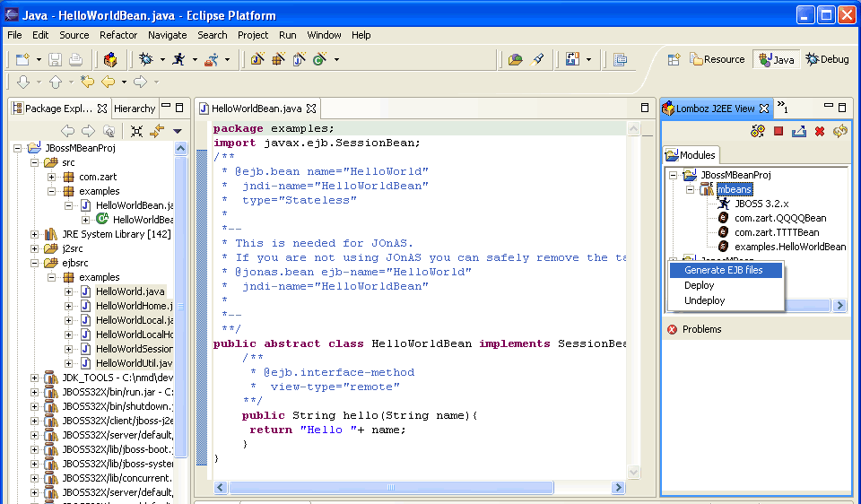This screenshot has height=504, width=861.
Task: Open the Run button dropdown arrow
Action: click(195, 59)
